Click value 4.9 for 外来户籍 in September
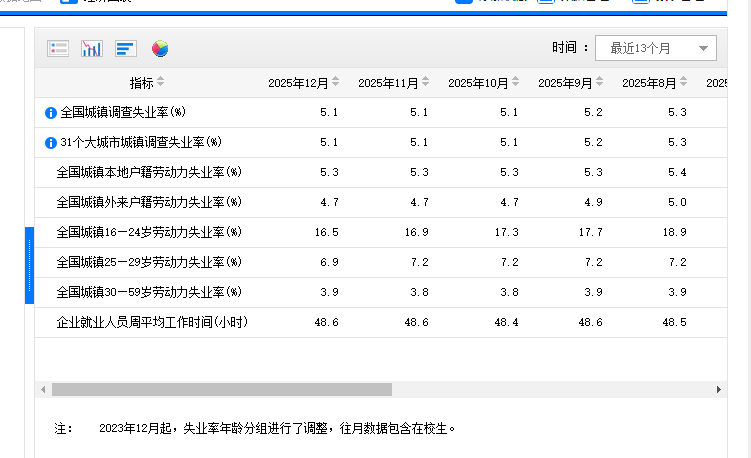This screenshot has width=751, height=458. pyautogui.click(x=593, y=202)
